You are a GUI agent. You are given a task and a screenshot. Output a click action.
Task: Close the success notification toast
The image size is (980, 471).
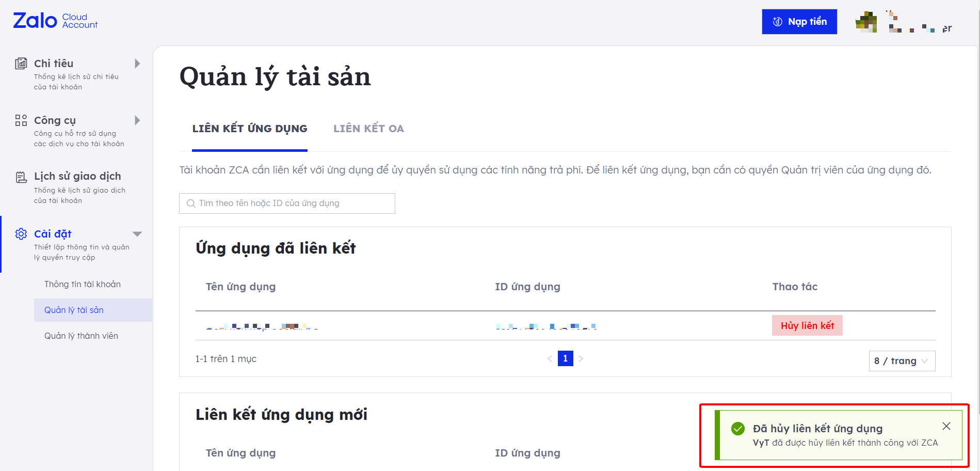coord(946,426)
